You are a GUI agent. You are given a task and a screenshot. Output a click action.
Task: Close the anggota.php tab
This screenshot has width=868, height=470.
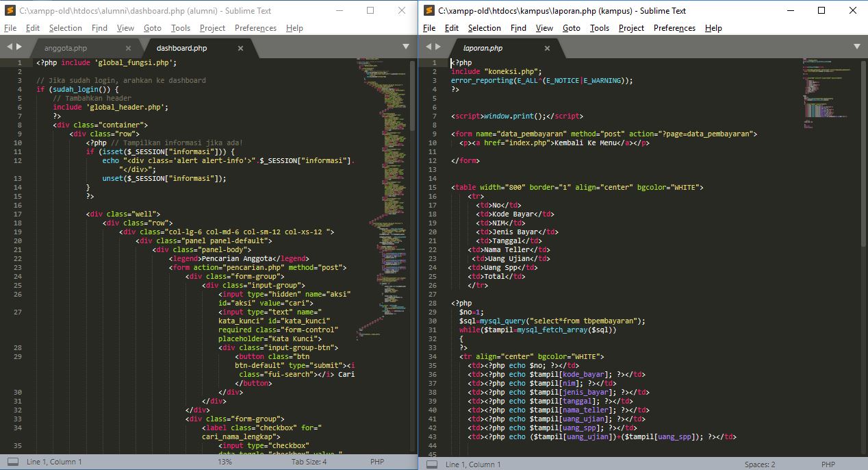pyautogui.click(x=128, y=49)
